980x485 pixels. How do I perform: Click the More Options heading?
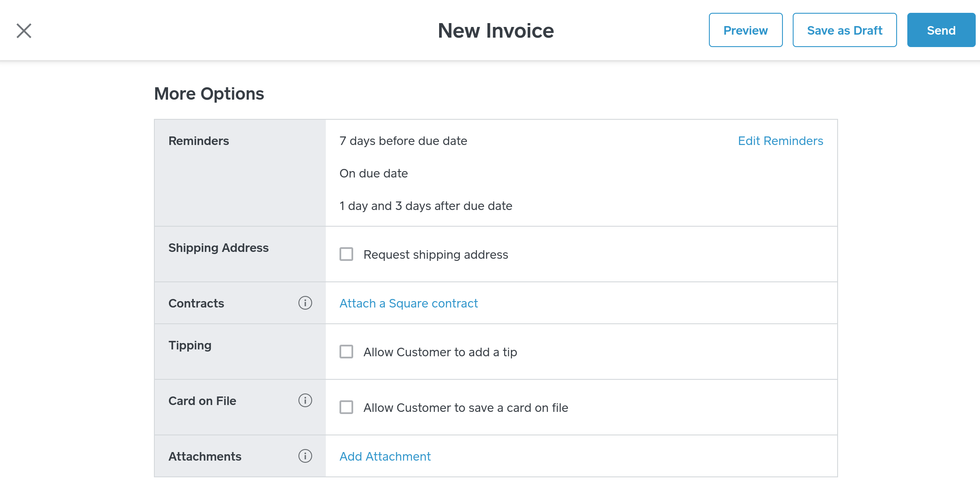(209, 94)
